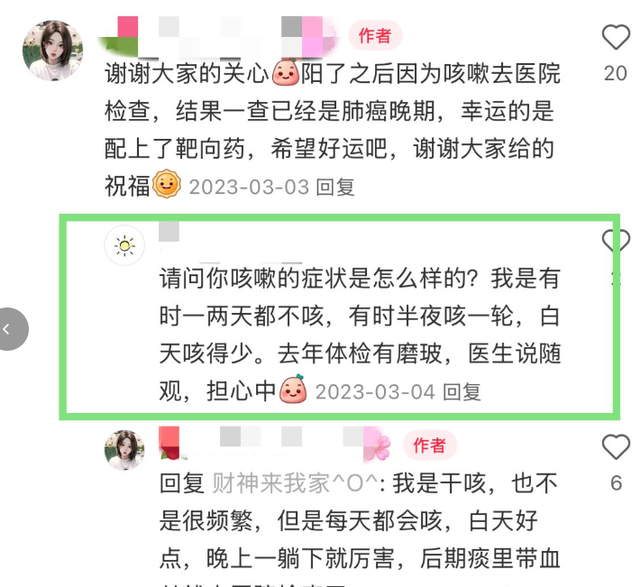Select the comment text about 肺癌晚期

coord(332,130)
